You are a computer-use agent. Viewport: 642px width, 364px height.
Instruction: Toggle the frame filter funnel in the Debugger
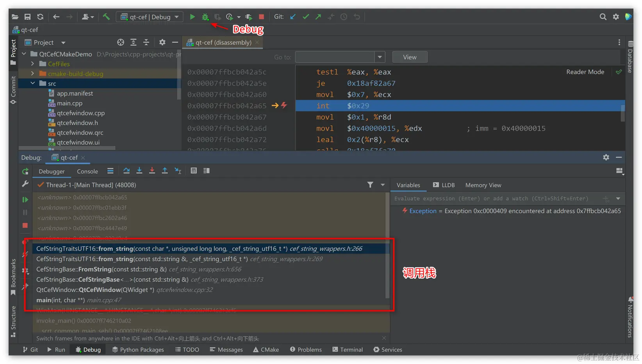coord(370,185)
